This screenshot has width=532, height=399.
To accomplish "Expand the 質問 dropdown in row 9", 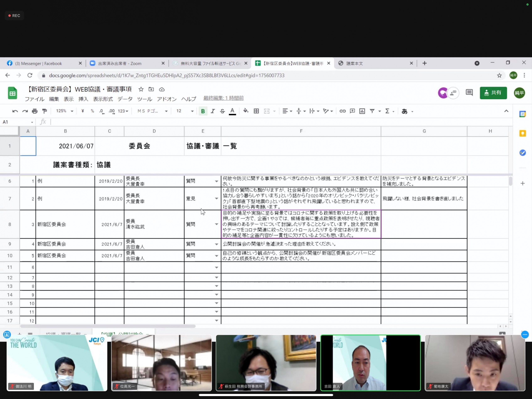I will (216, 244).
